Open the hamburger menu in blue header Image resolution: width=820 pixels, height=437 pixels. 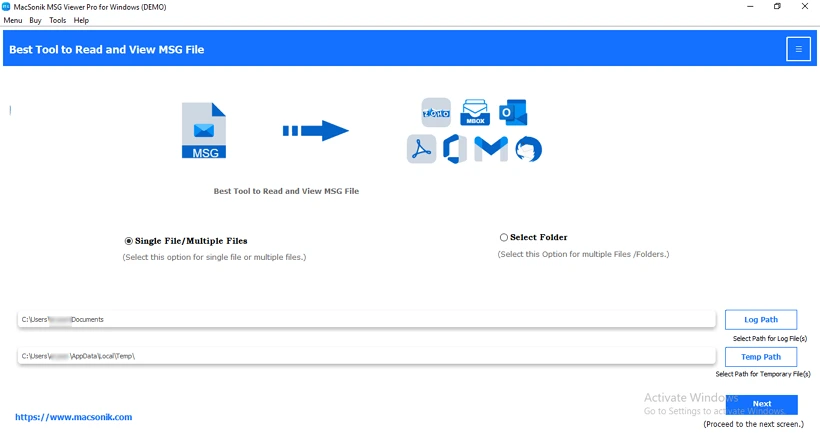(798, 49)
